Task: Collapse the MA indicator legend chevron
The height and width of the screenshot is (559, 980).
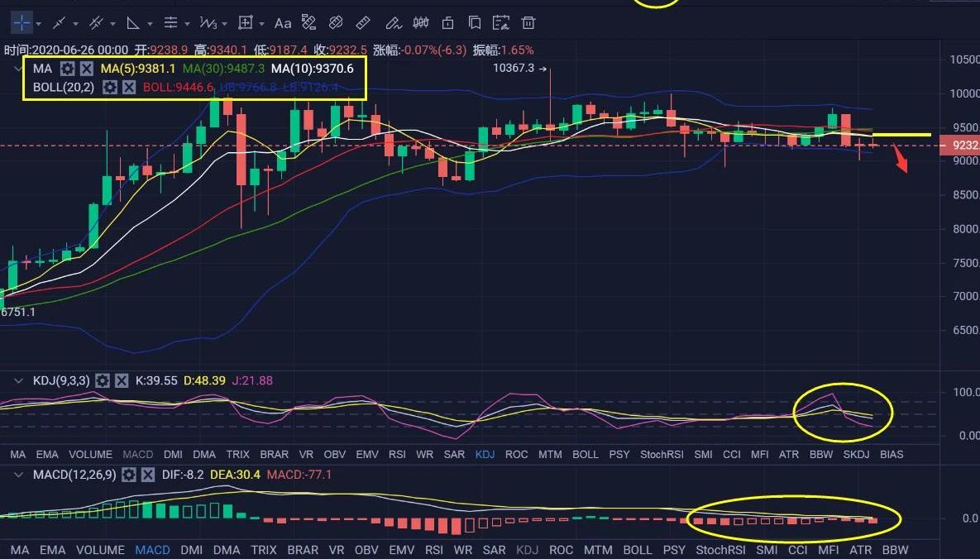Action: pyautogui.click(x=18, y=69)
